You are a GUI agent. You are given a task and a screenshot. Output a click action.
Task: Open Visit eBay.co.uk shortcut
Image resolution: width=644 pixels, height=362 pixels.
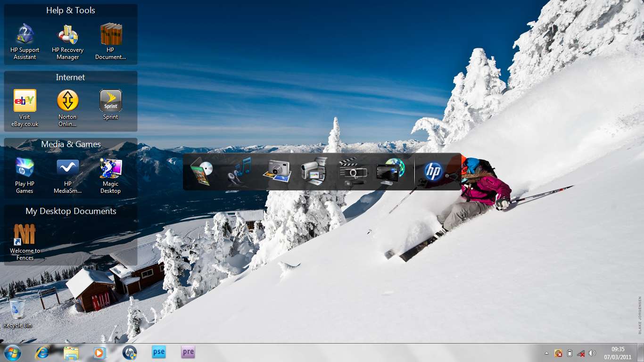coord(25,101)
